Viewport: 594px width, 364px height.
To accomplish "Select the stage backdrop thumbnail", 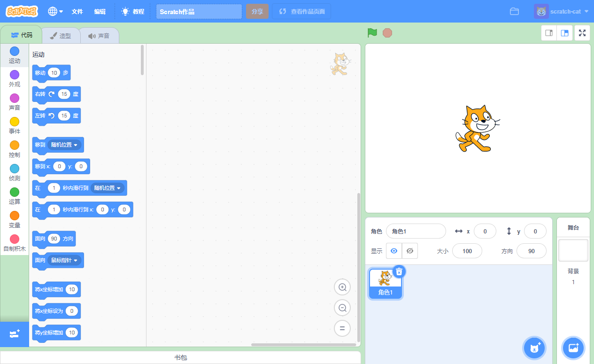I will click(573, 250).
